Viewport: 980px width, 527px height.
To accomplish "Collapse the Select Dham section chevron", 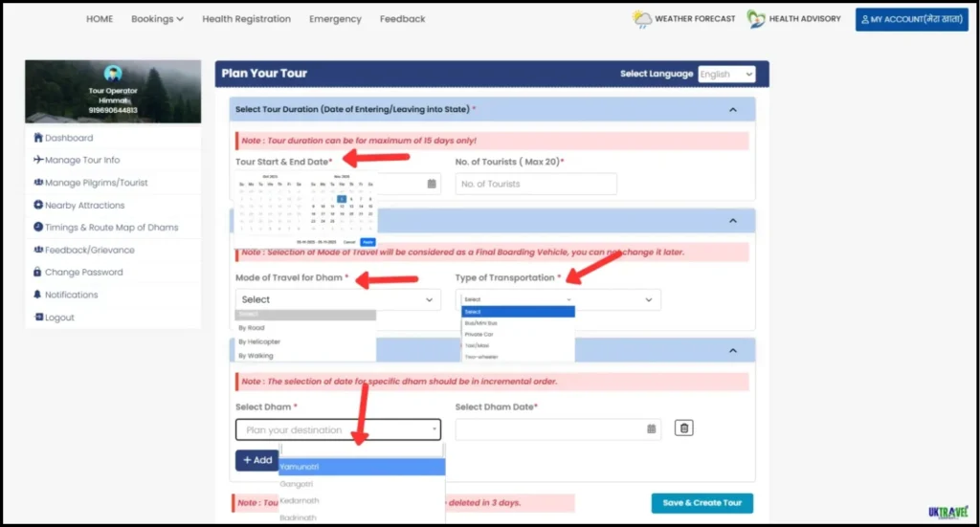I will coord(732,351).
